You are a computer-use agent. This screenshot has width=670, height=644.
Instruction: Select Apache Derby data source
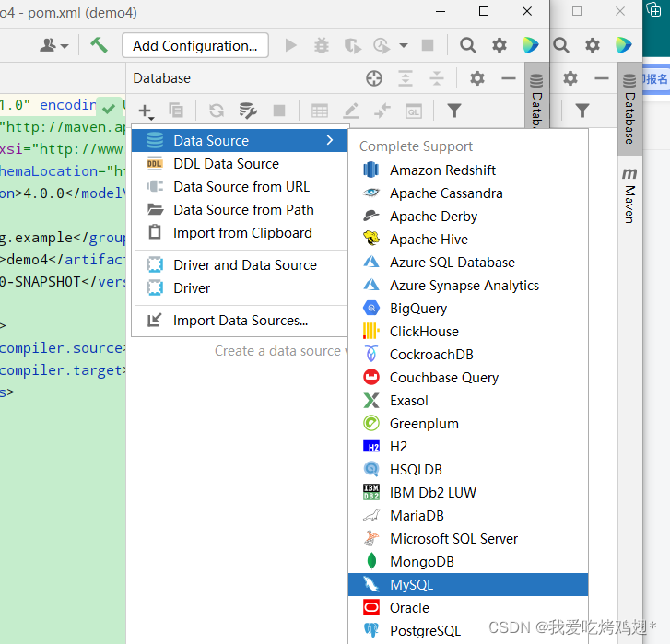coord(468,217)
